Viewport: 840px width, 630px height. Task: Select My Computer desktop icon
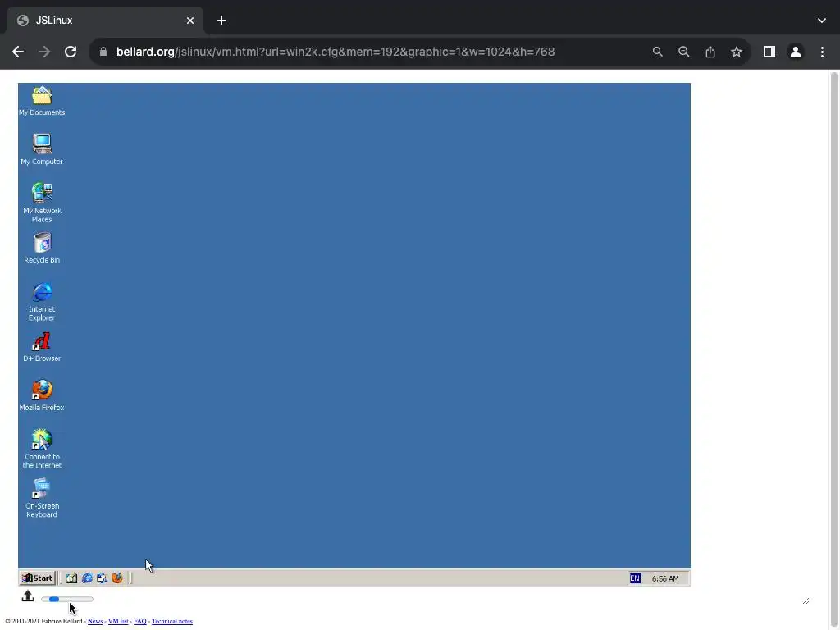click(42, 149)
